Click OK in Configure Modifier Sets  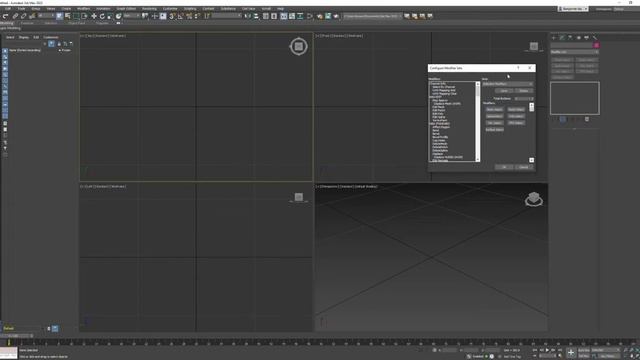pos(504,167)
